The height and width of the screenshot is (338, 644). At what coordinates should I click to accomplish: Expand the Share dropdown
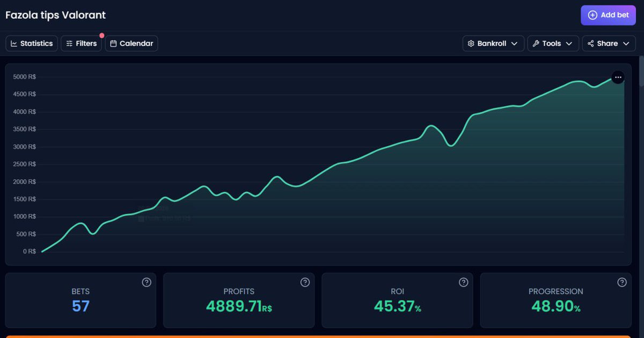pos(609,44)
